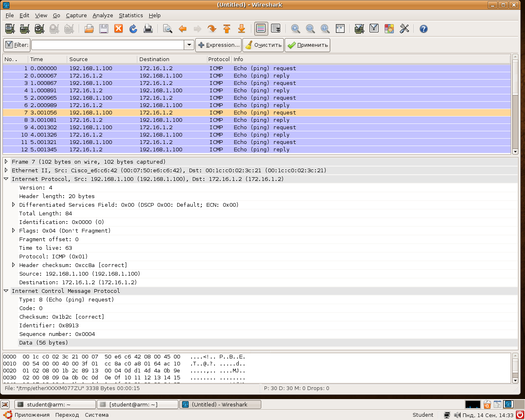Click the volume speaker tray icon

[457, 415]
